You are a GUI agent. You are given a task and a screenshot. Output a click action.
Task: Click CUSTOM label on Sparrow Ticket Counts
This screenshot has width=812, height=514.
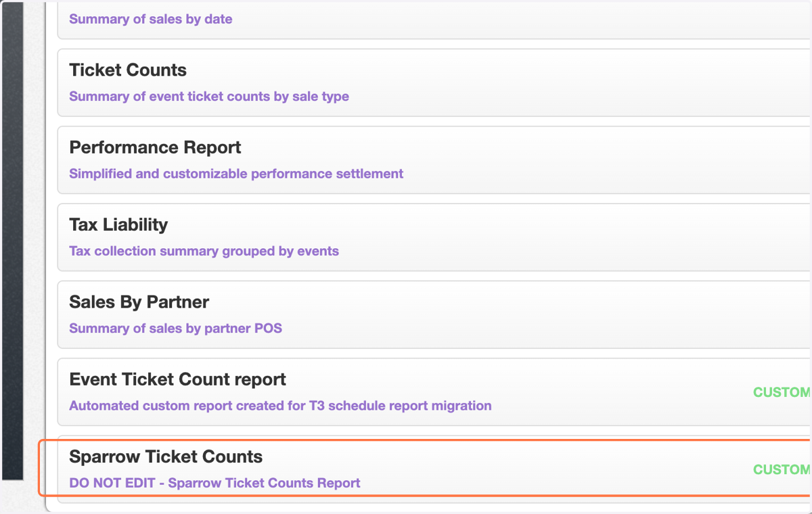coord(782,469)
